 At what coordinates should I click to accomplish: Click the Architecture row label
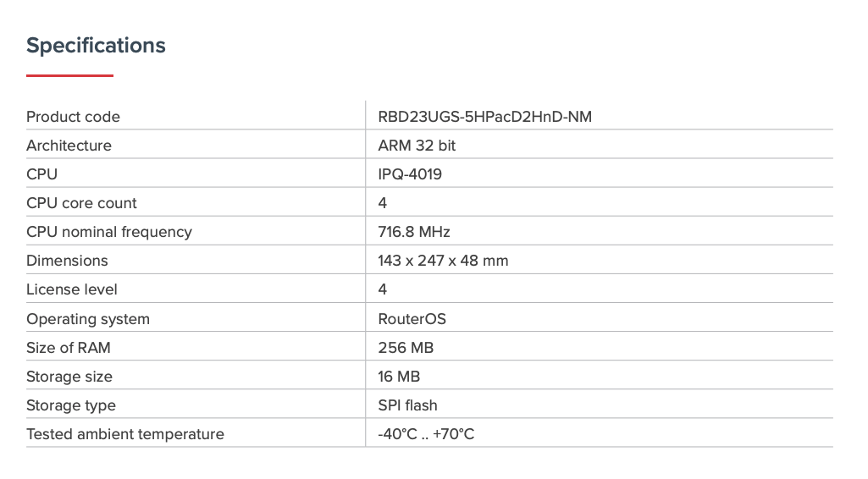tap(69, 146)
